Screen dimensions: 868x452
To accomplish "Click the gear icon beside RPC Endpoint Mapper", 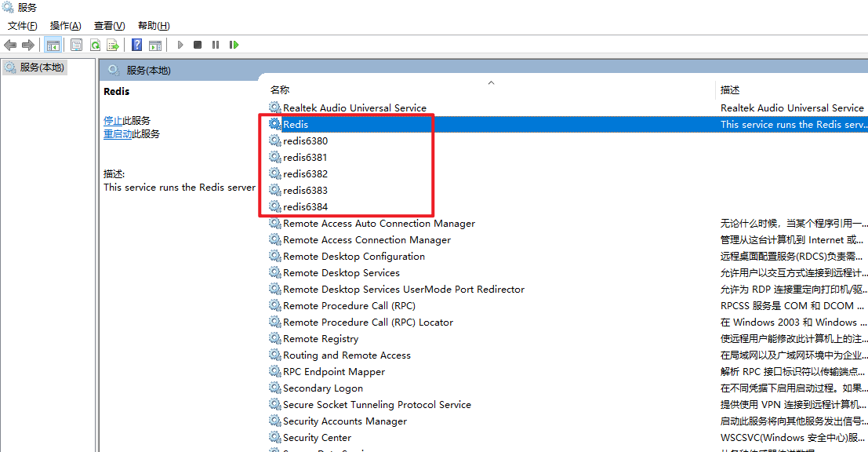I will click(275, 371).
